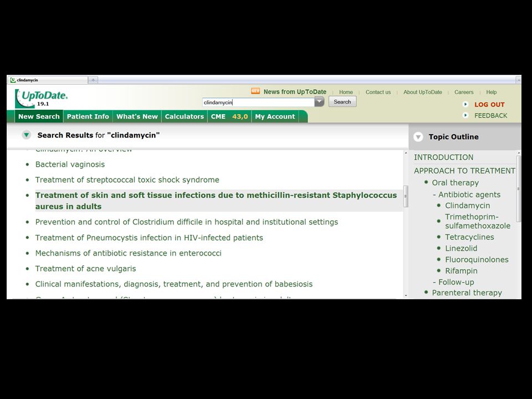Click the clindamycin tab favicon
Viewport: 532px width, 399px height.
tap(13, 80)
